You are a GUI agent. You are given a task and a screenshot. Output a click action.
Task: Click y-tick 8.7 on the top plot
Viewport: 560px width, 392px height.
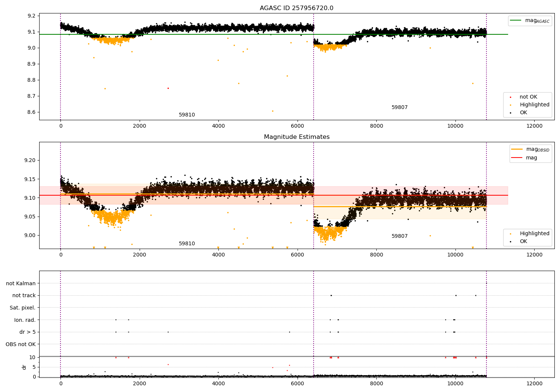click(x=32, y=96)
